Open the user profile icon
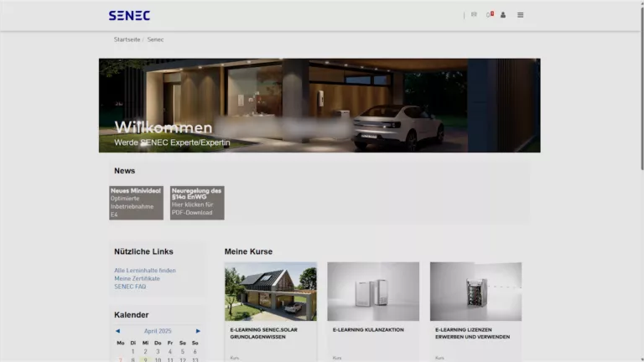This screenshot has height=362, width=644. [x=503, y=15]
